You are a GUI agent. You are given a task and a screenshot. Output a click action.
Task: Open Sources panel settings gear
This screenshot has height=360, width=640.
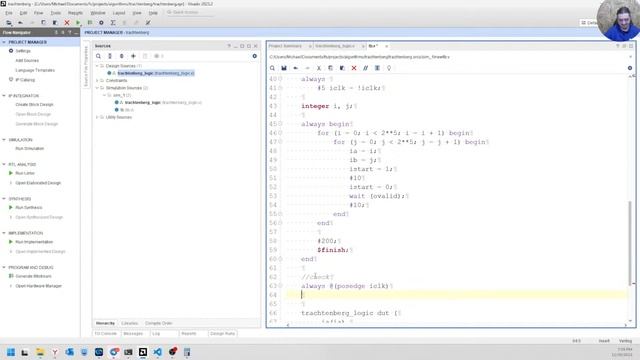click(254, 56)
